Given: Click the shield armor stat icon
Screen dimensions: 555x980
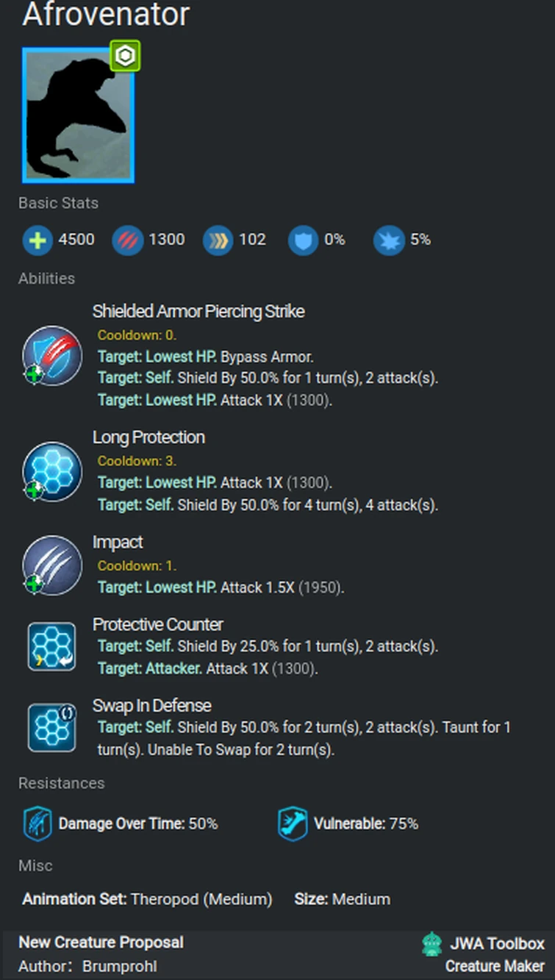Looking at the screenshot, I should (302, 240).
